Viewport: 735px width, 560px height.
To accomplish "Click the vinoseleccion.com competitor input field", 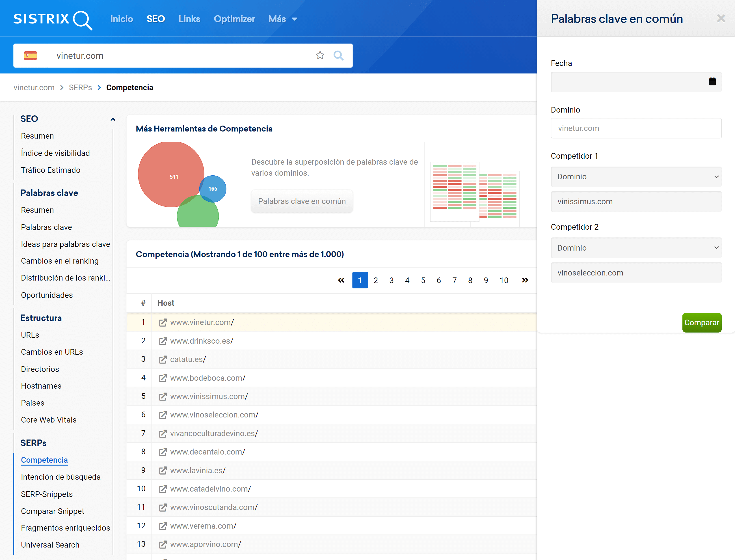I will 636,273.
